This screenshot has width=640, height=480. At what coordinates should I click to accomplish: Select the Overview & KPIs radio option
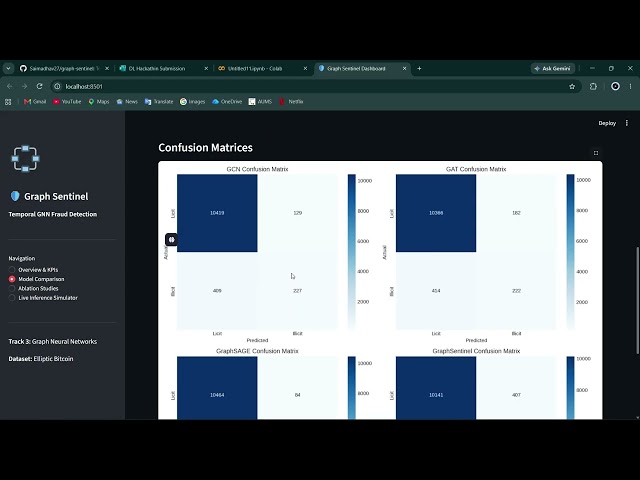[x=33, y=270]
